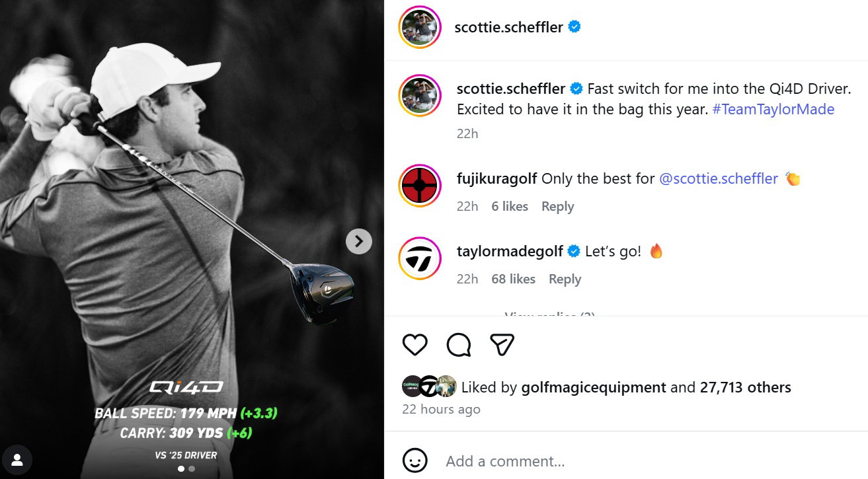Image resolution: width=868 pixels, height=479 pixels.
Task: Open Scottie Scheffler's story avatar in header
Action: click(x=420, y=27)
